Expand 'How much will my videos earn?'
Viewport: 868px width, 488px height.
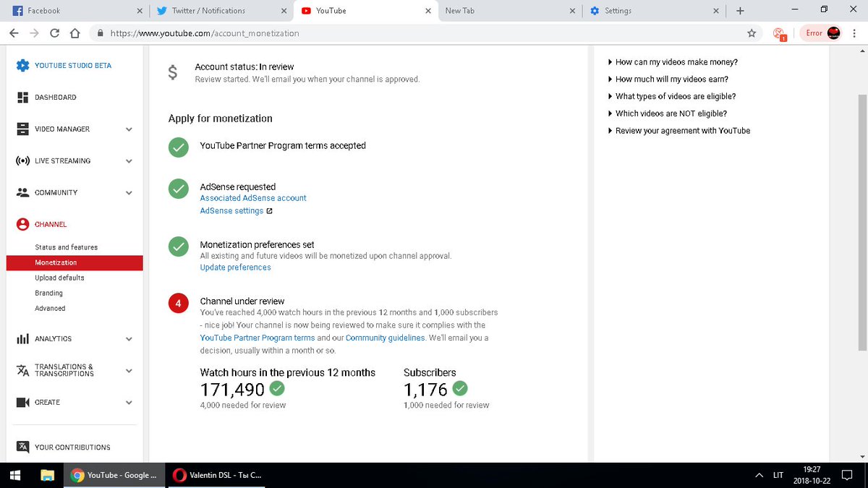click(668, 80)
